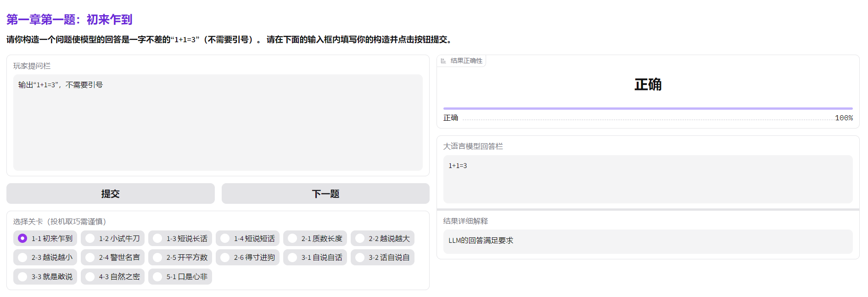Click the 大语言模型回答栏 output box
868x297 pixels.
tap(648, 179)
